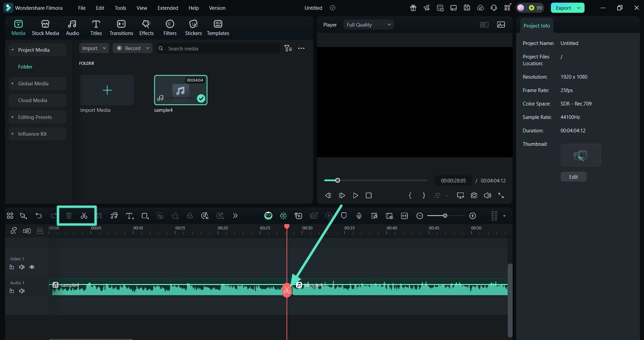The height and width of the screenshot is (340, 644).
Task: Click the microphone voiceover record icon
Action: tap(359, 216)
